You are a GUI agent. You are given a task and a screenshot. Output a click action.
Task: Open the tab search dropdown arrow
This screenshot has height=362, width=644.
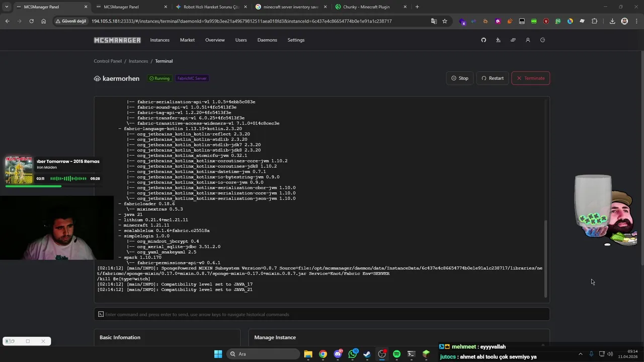pyautogui.click(x=7, y=7)
